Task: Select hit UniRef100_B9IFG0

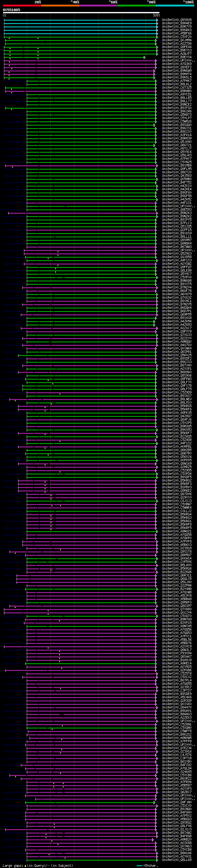Action: 177,108
